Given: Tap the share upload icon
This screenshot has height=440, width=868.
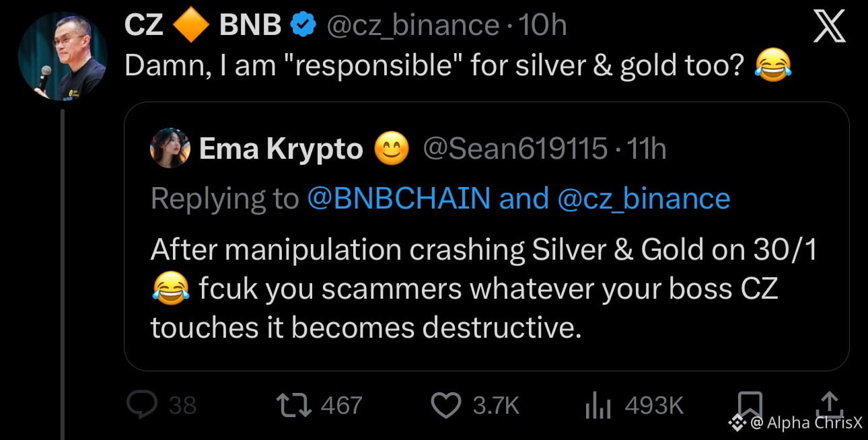Looking at the screenshot, I should pyautogui.click(x=830, y=403).
